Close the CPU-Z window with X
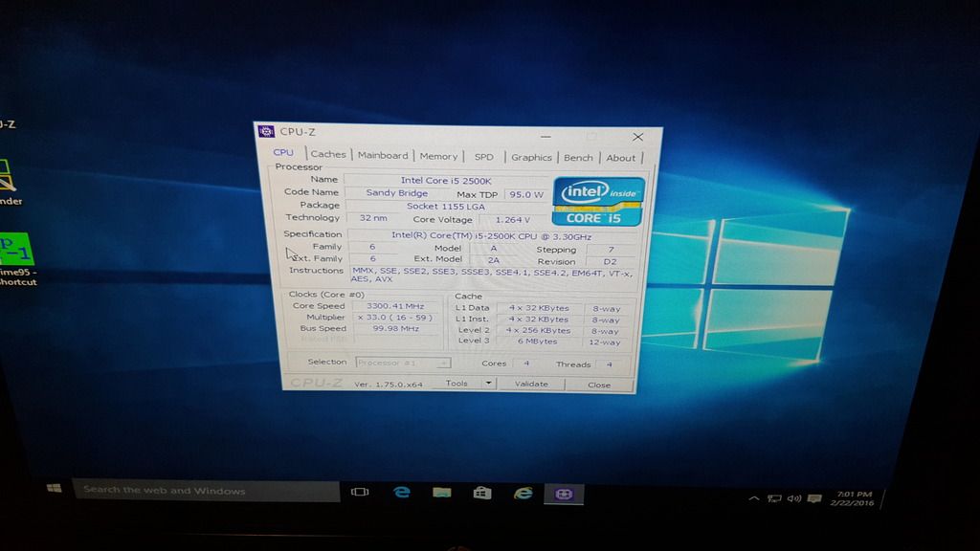980x551 pixels. [x=637, y=137]
